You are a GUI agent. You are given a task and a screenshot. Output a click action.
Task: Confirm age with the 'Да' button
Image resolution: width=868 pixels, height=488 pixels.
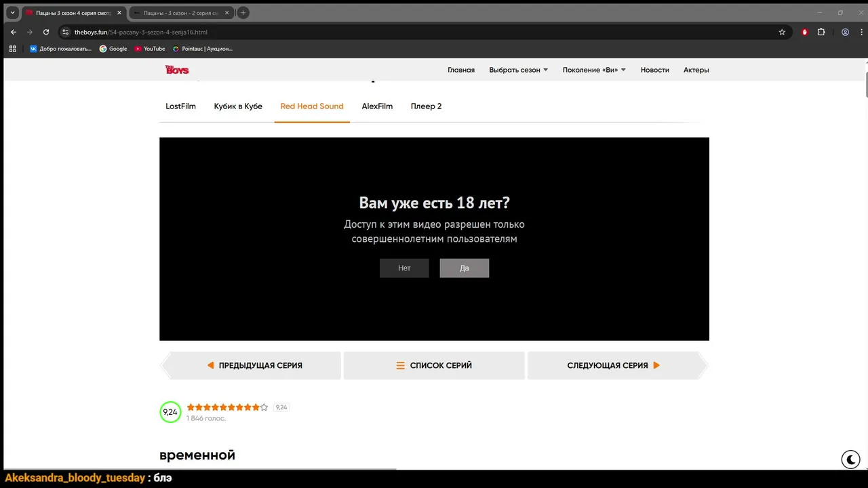coord(465,268)
